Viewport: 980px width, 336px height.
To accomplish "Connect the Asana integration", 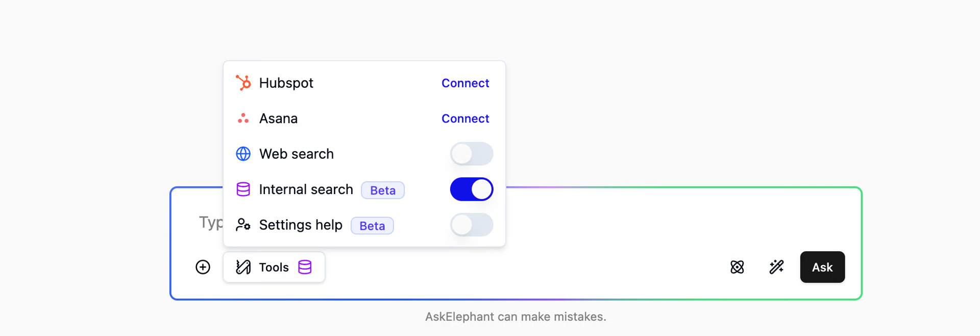I will pyautogui.click(x=465, y=118).
